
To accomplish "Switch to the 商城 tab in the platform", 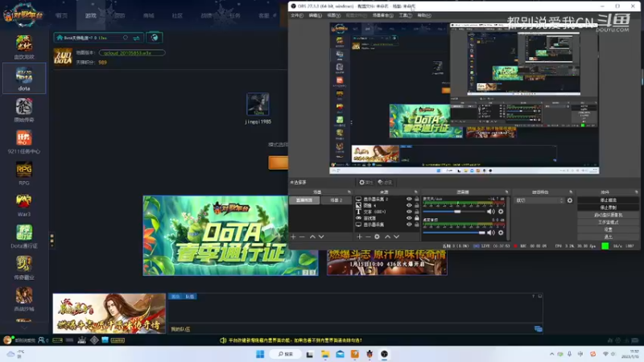I will pos(149,15).
